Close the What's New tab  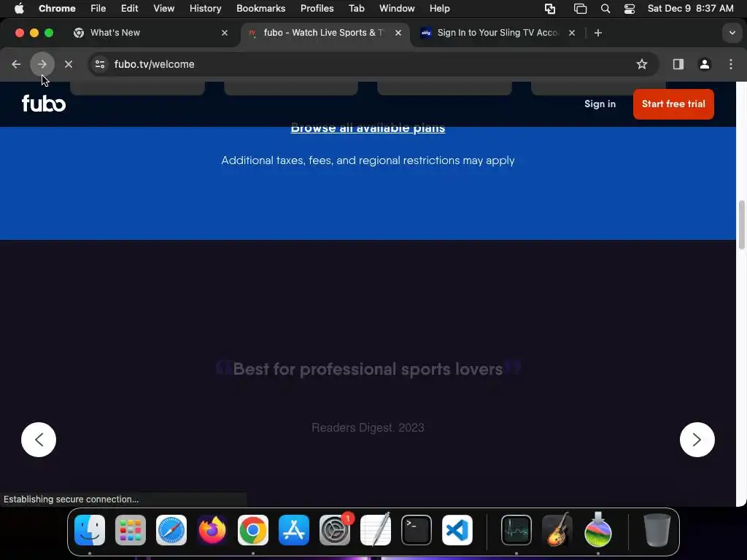pyautogui.click(x=225, y=33)
